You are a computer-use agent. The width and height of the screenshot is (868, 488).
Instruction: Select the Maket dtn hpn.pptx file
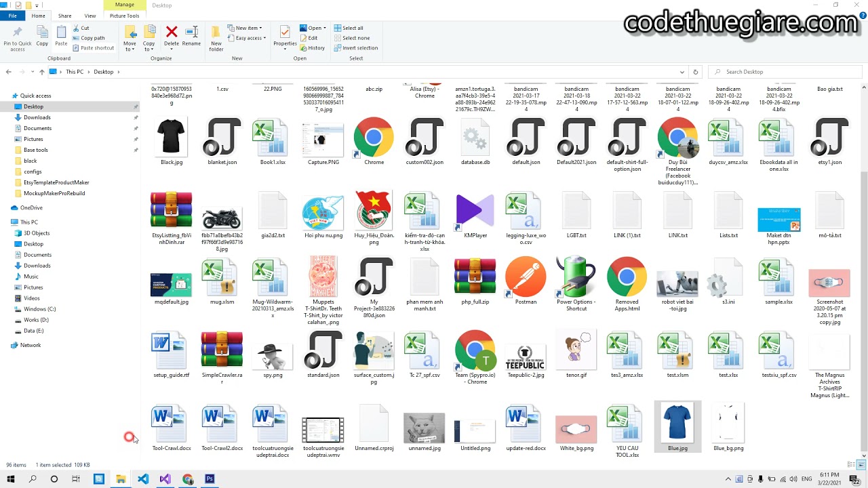click(x=779, y=221)
